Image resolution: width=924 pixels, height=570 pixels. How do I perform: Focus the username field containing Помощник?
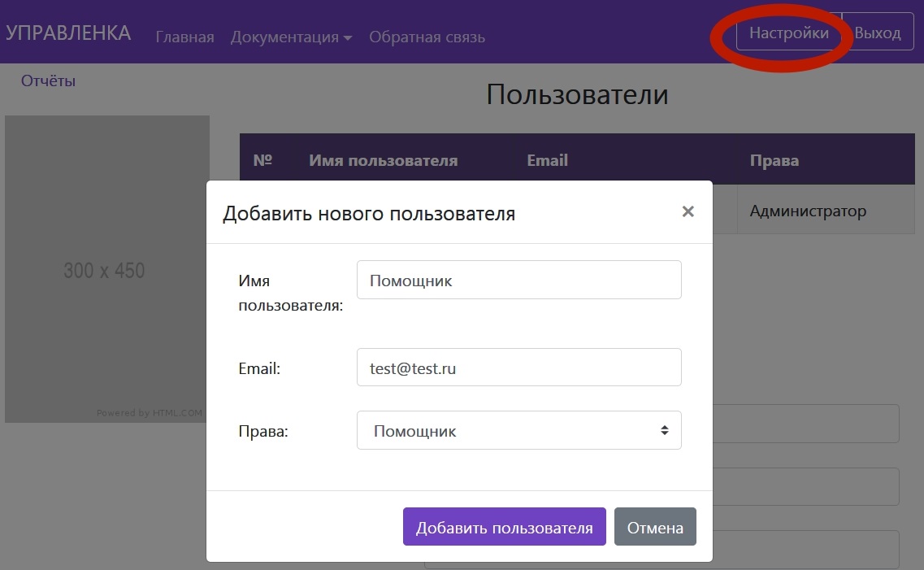(518, 281)
